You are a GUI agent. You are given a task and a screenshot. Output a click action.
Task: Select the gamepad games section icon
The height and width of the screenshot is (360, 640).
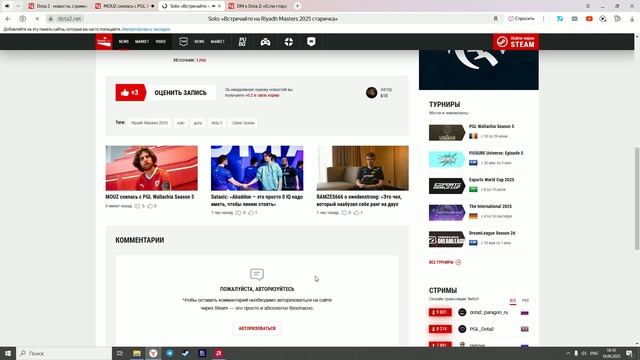coord(265,42)
